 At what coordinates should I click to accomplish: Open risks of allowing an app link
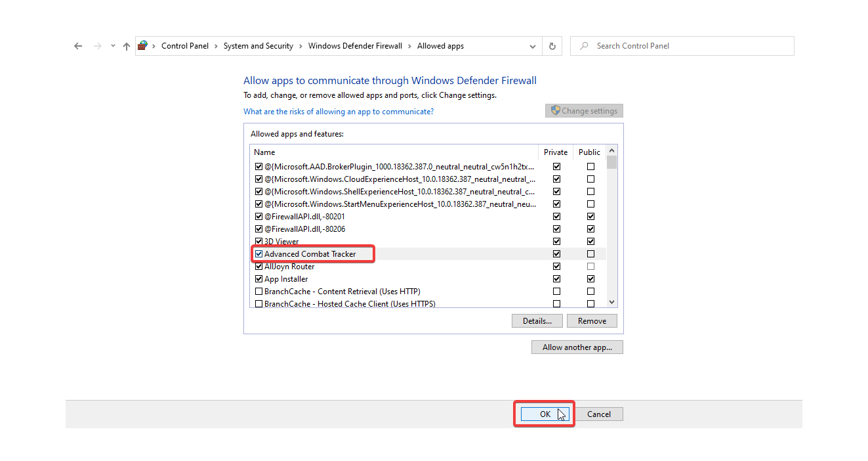click(339, 112)
